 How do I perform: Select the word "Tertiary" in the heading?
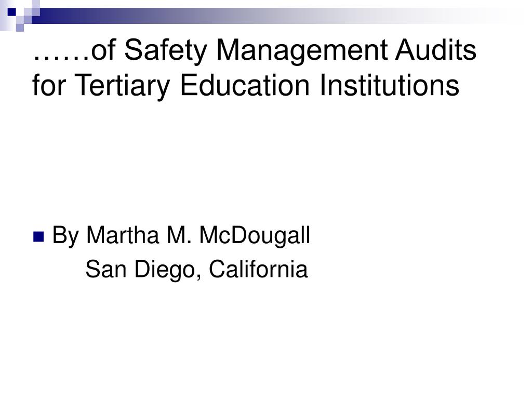(x=122, y=86)
